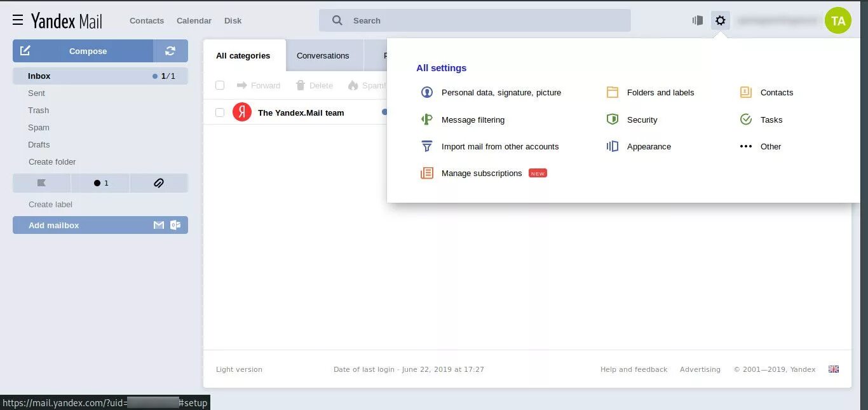Click the Import mail funnel icon

click(427, 146)
